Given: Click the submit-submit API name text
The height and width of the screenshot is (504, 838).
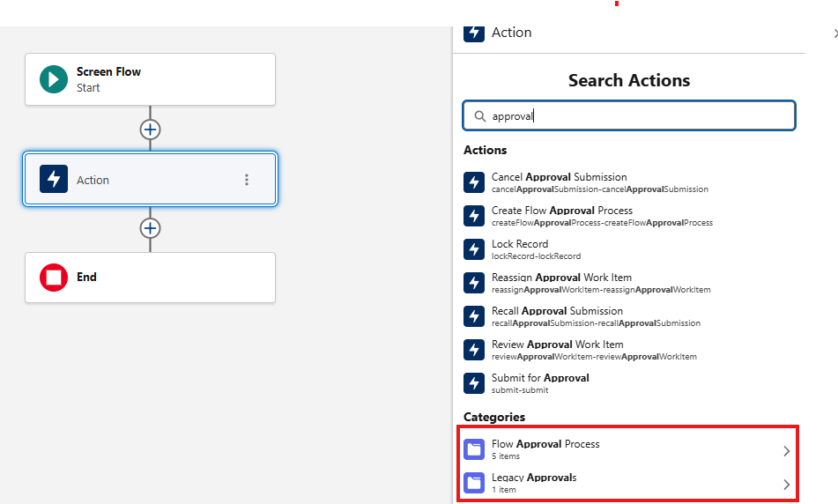Looking at the screenshot, I should [520, 390].
